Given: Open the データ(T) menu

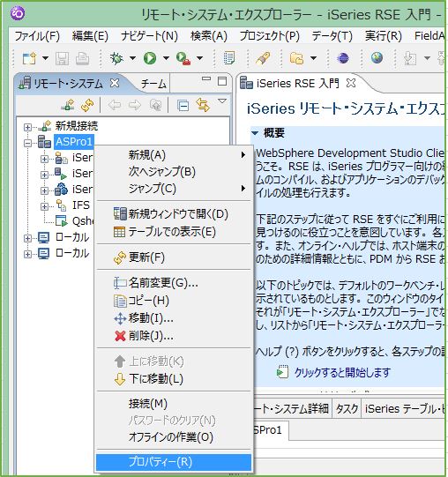Looking at the screenshot, I should (x=332, y=36).
